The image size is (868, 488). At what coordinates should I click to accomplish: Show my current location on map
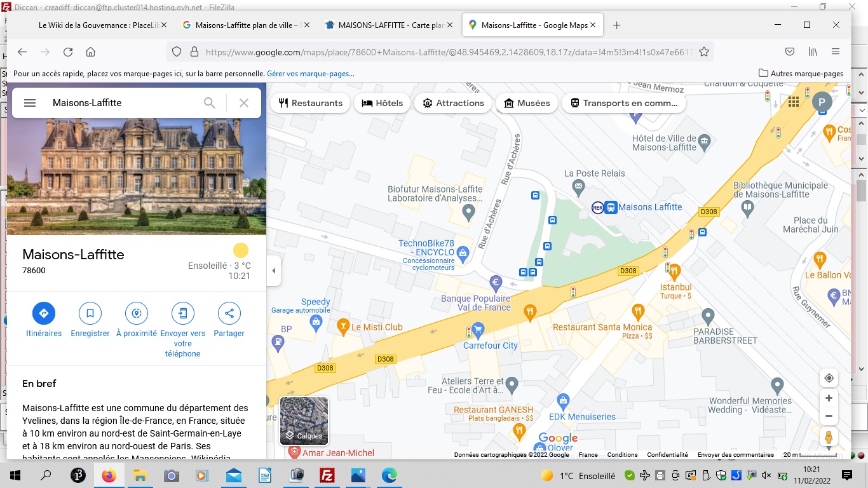[x=829, y=378]
